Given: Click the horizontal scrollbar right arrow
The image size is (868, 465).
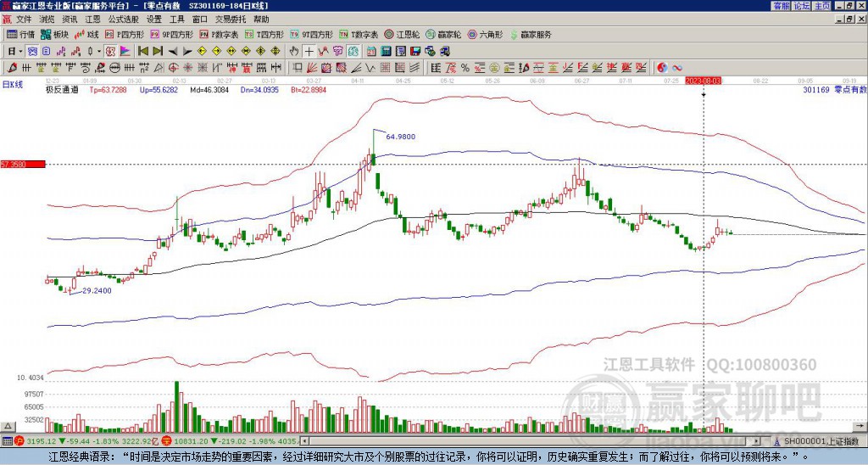Looking at the screenshot, I should (757, 441).
